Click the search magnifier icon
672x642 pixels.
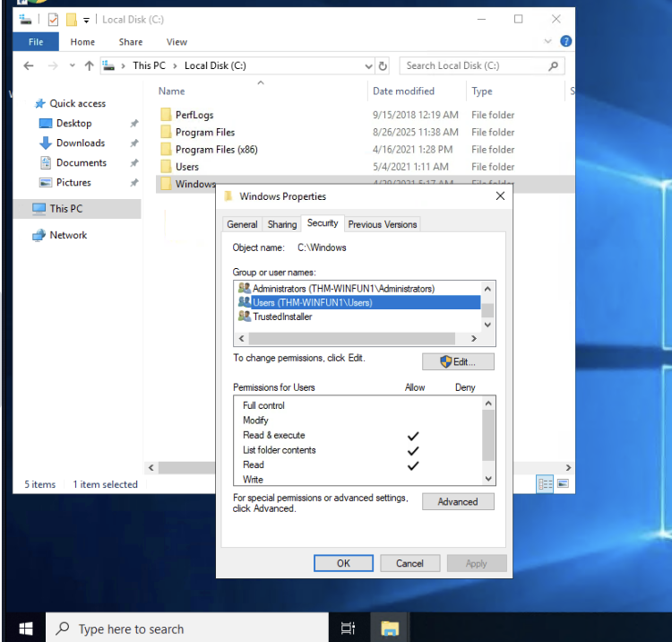pyautogui.click(x=554, y=65)
